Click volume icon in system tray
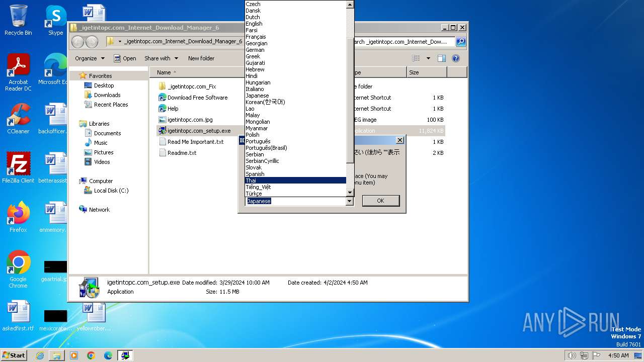 point(572,355)
